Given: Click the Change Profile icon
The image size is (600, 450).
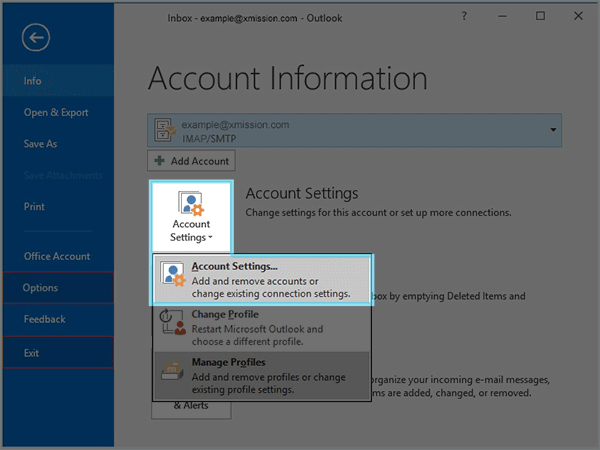Looking at the screenshot, I should tap(173, 322).
